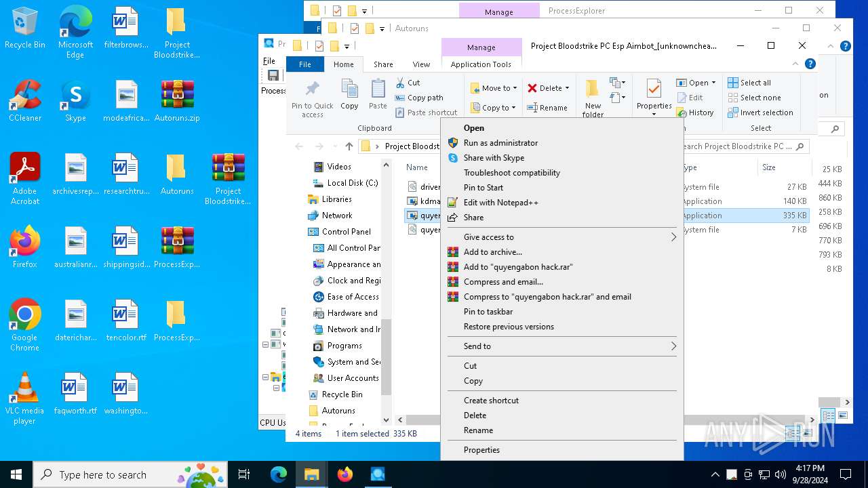This screenshot has width=868, height=488.
Task: Choose Add to archive... in context menu
Action: pos(562,252)
